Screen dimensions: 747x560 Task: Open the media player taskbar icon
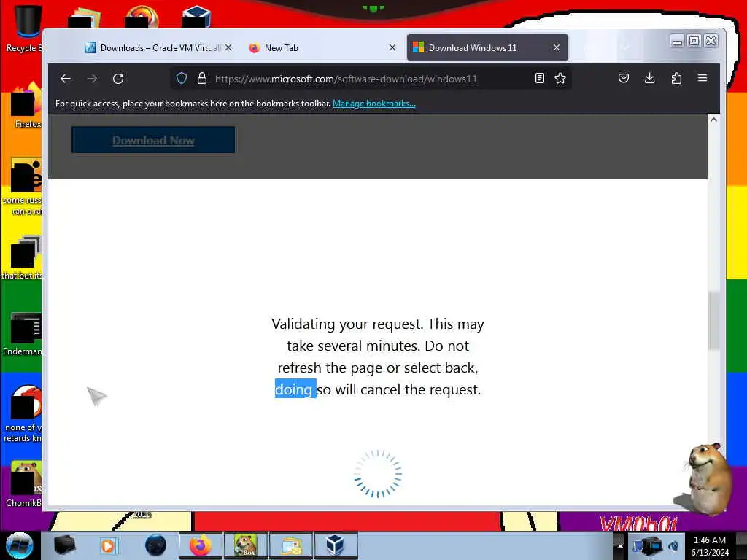point(108,545)
